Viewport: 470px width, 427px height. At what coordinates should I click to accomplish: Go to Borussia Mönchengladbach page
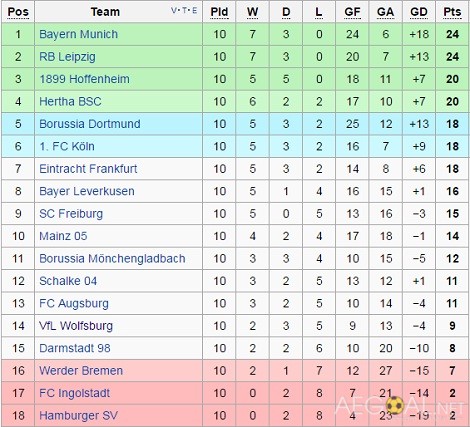[x=112, y=259]
